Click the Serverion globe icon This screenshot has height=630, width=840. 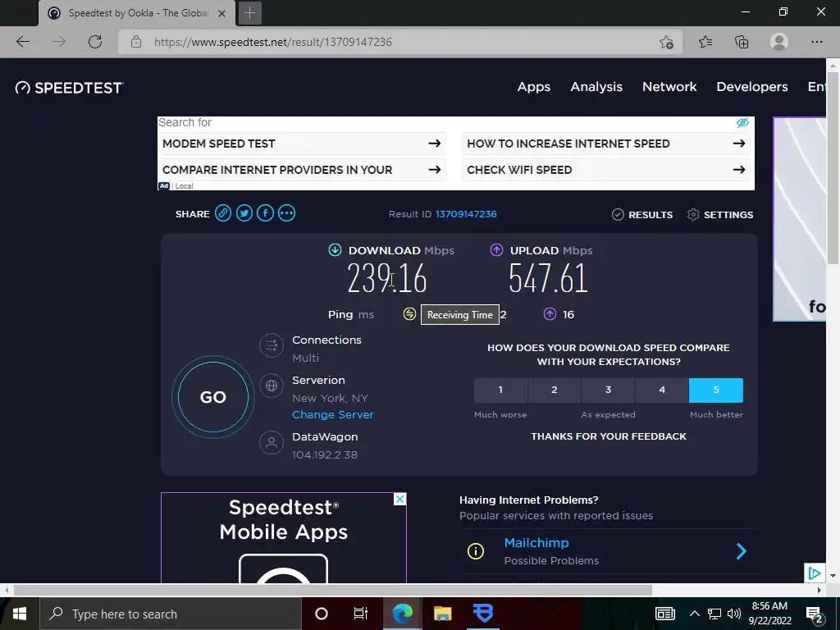(x=272, y=386)
